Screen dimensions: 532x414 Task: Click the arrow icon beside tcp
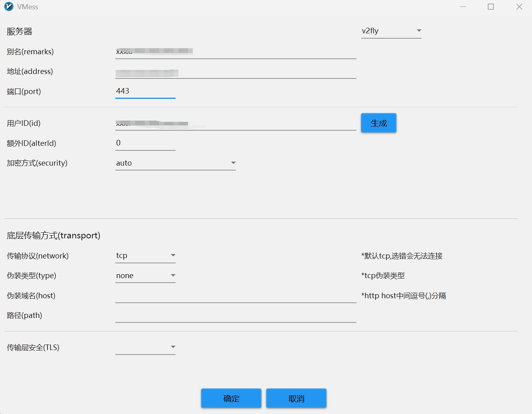(x=173, y=255)
